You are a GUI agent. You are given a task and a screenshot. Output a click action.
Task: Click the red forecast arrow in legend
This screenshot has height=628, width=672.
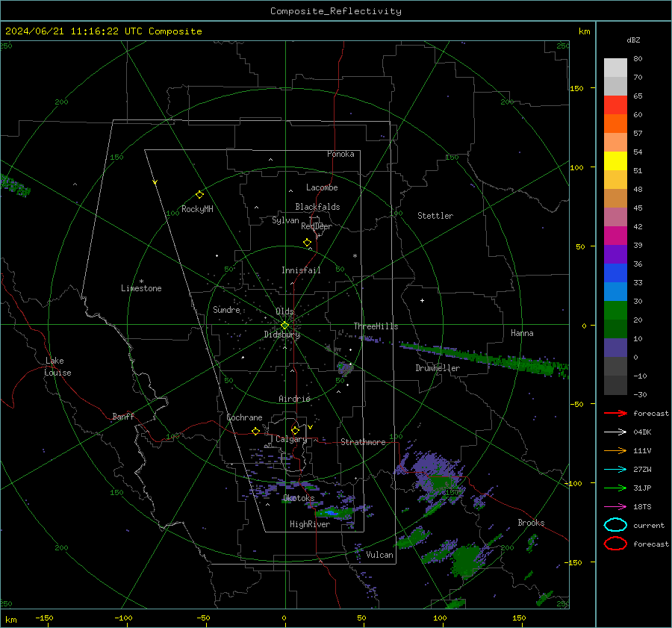pyautogui.click(x=615, y=413)
